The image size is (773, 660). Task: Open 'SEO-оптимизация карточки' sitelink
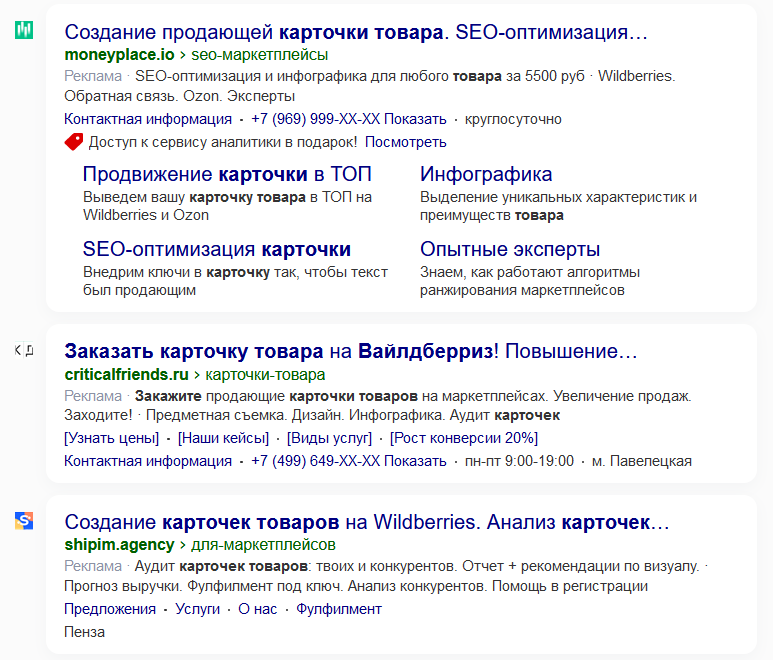[x=217, y=249]
